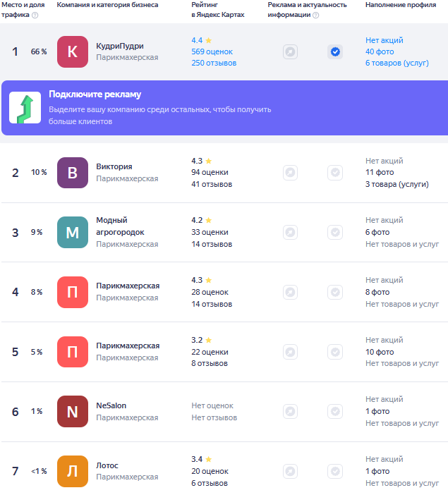Image resolution: width=448 pixels, height=495 pixels.
Task: Click the '11 фото' text for Виктория
Action: (x=380, y=172)
